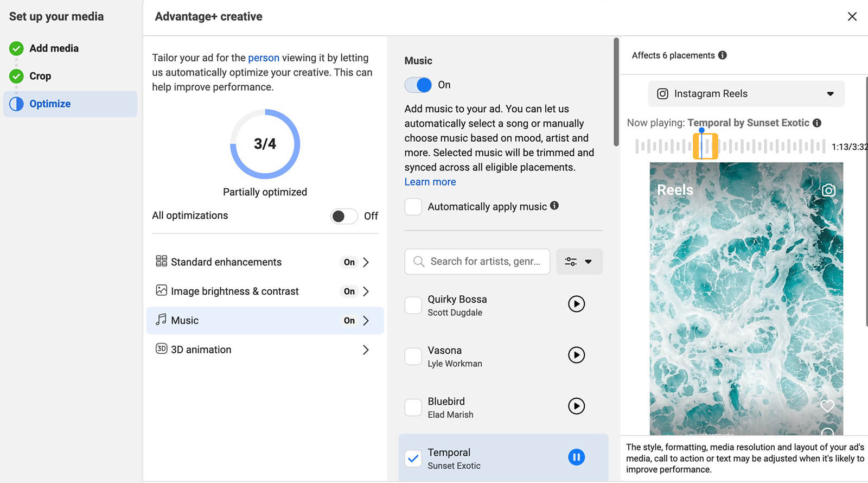Click info icon beside Now playing title
868x483 pixels.
coord(817,123)
